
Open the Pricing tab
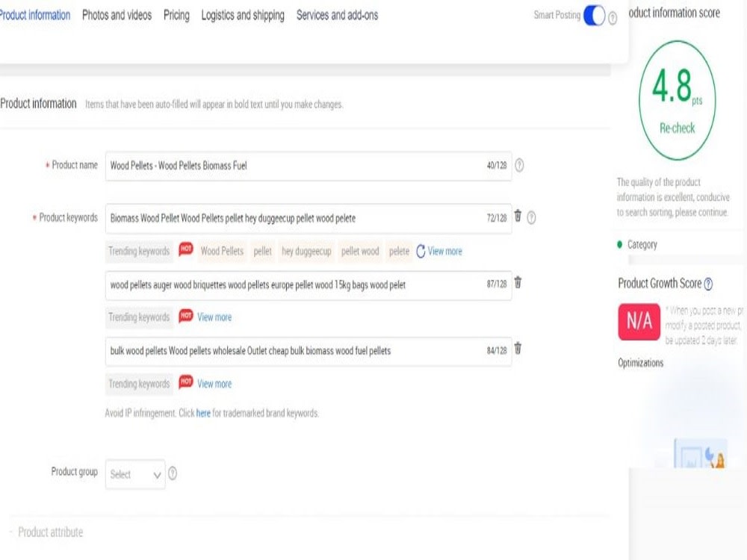pyautogui.click(x=176, y=15)
